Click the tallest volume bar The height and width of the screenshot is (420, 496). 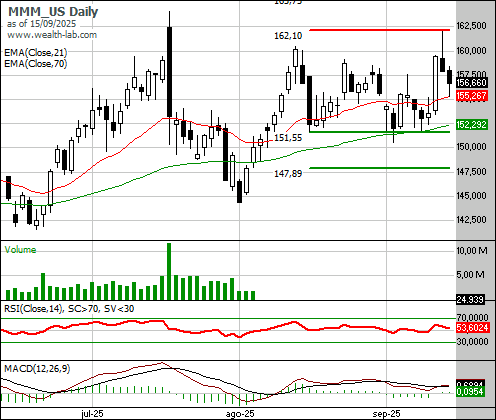[x=169, y=271]
